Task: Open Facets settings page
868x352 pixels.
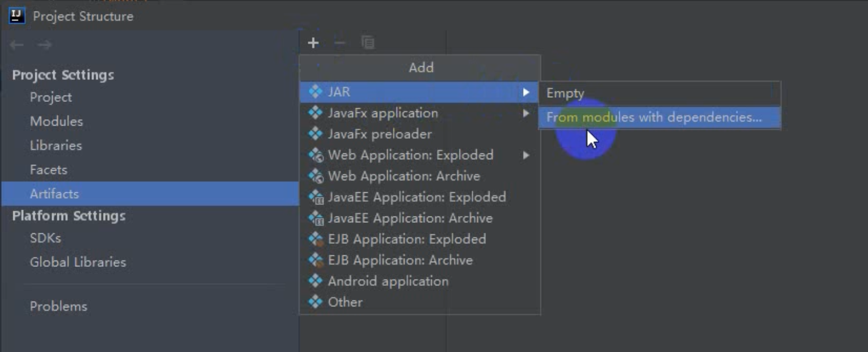Action: [x=149, y=170]
